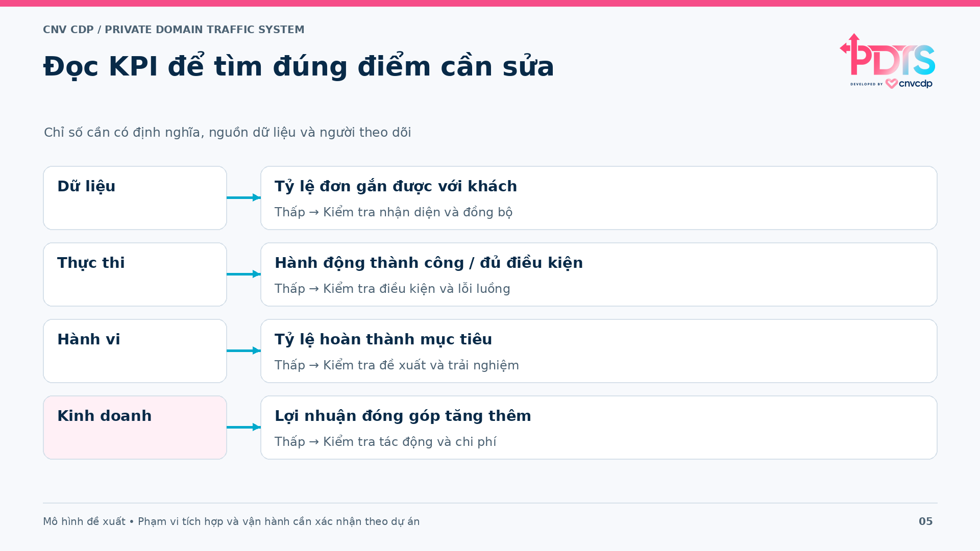
Task: Select the highlighted 'Kinh doanh' card
Action: (135, 428)
